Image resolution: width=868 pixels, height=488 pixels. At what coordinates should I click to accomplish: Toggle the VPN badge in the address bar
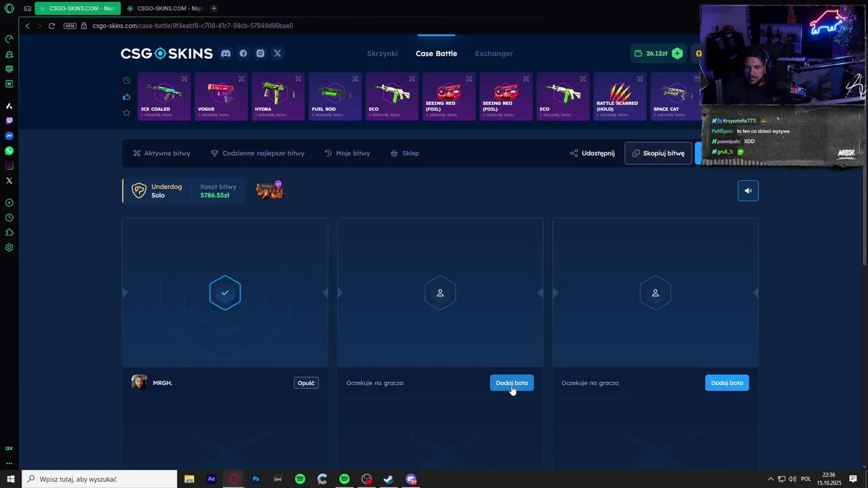[x=70, y=26]
